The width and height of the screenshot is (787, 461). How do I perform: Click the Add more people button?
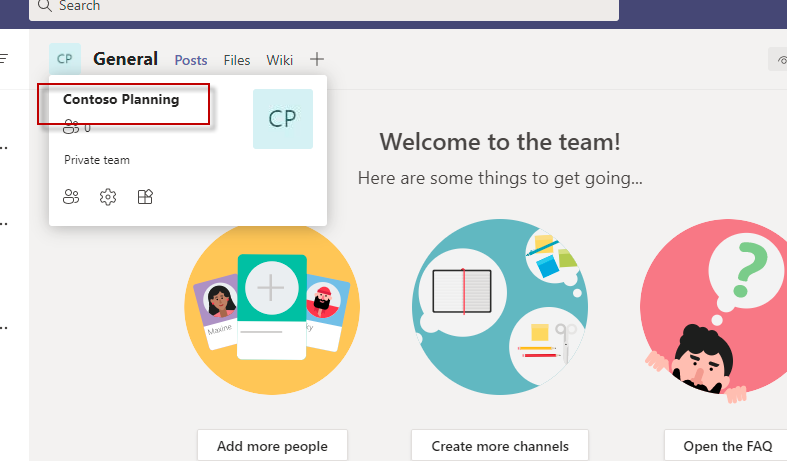pyautogui.click(x=272, y=445)
